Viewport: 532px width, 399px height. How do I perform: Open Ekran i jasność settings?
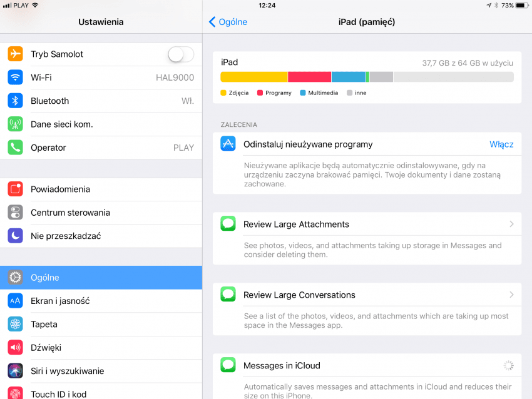coord(101,301)
